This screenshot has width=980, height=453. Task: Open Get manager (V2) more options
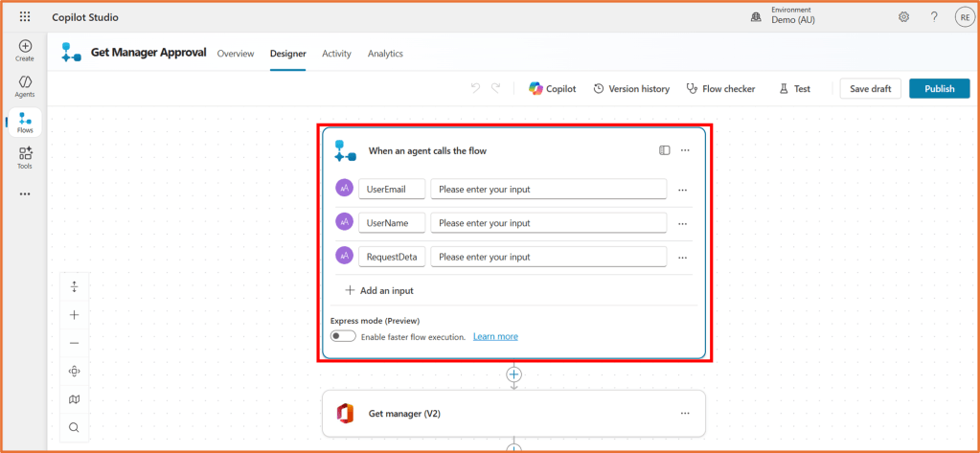tap(685, 414)
